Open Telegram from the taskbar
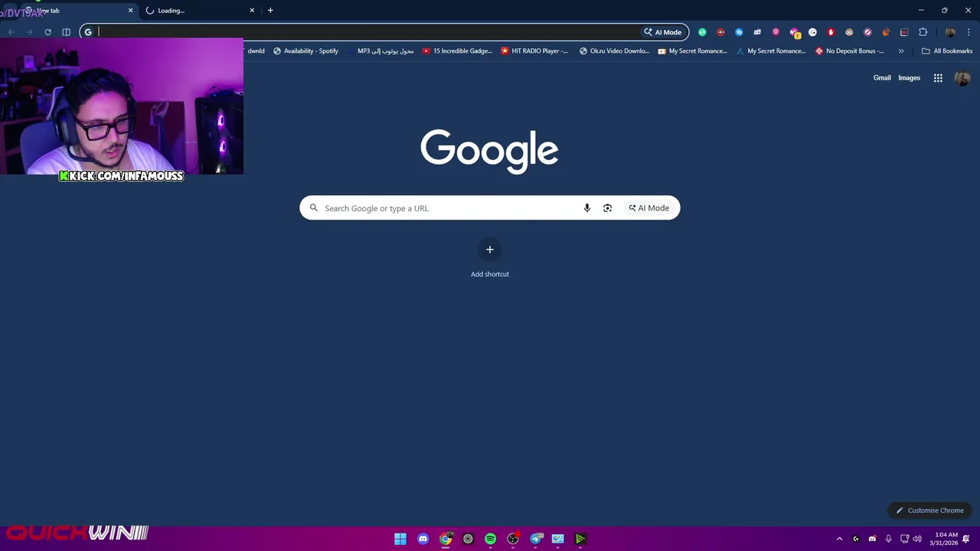This screenshot has width=980, height=551. (536, 539)
